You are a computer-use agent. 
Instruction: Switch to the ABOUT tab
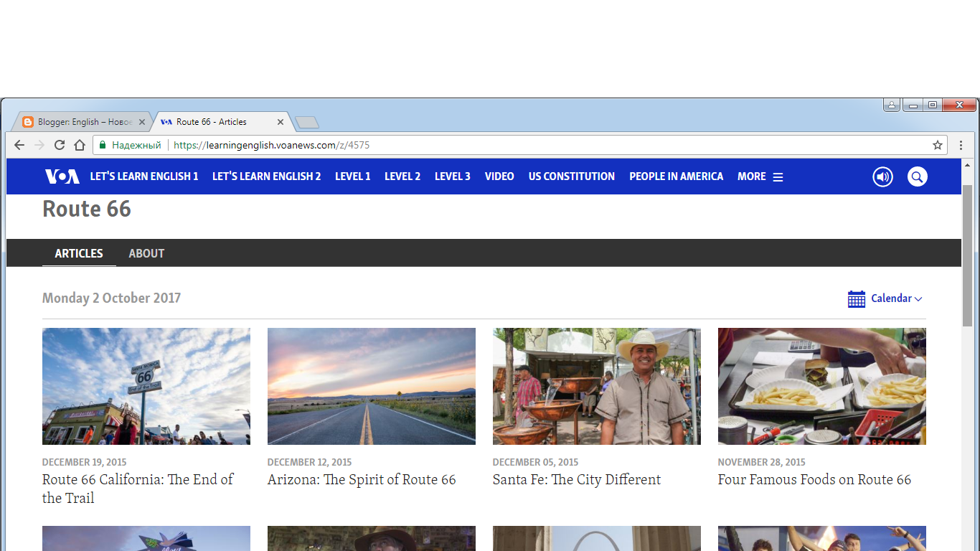pyautogui.click(x=146, y=253)
